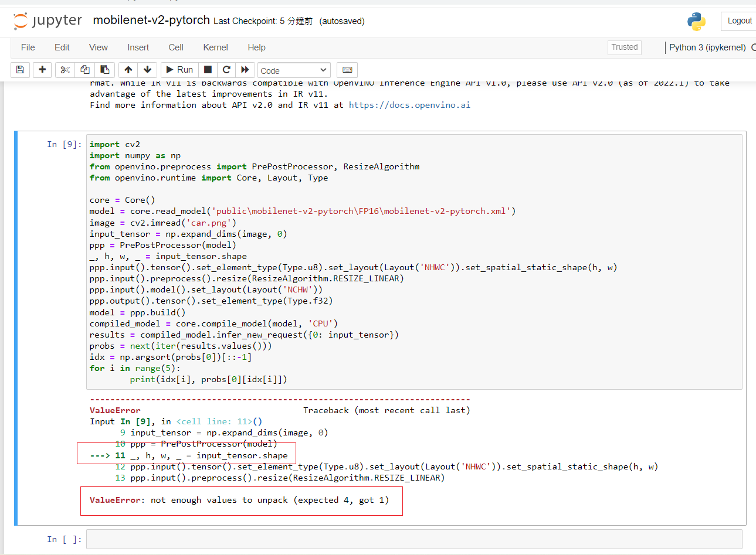Image resolution: width=756 pixels, height=555 pixels.
Task: Click the Last Checkpoint status text
Action: coord(263,21)
